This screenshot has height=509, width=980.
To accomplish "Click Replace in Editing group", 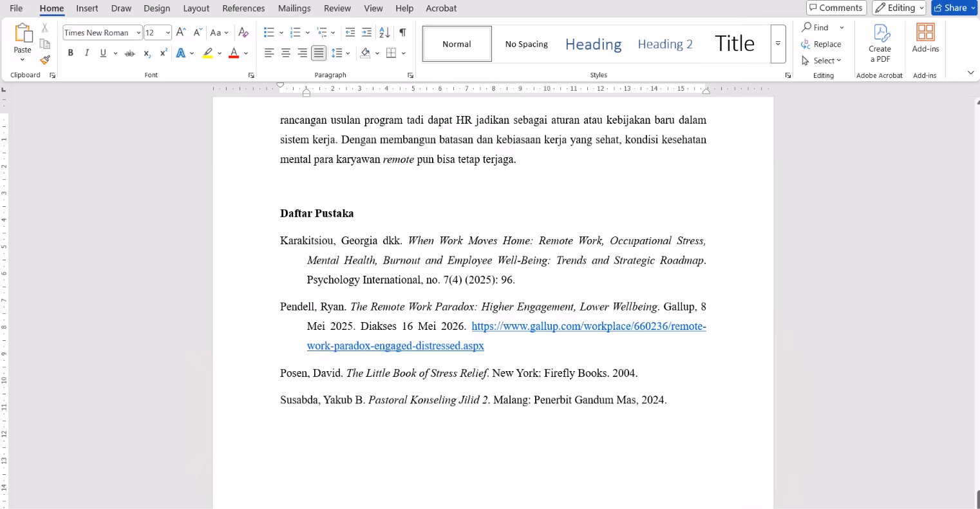I will (822, 44).
